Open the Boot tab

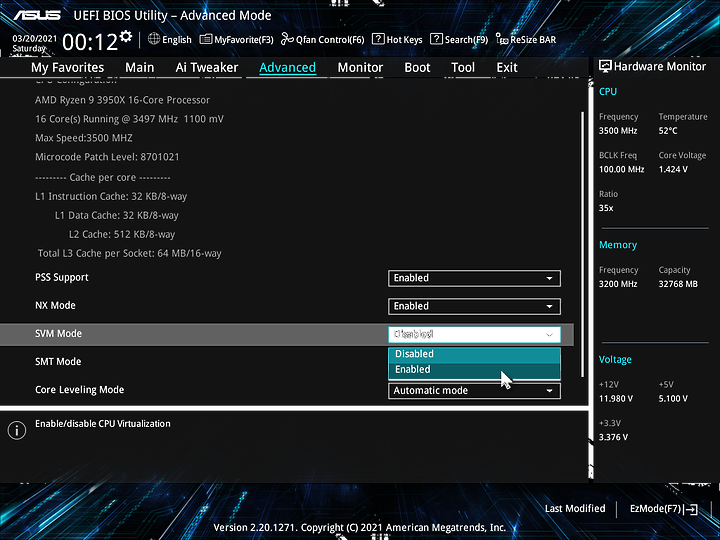[417, 68]
